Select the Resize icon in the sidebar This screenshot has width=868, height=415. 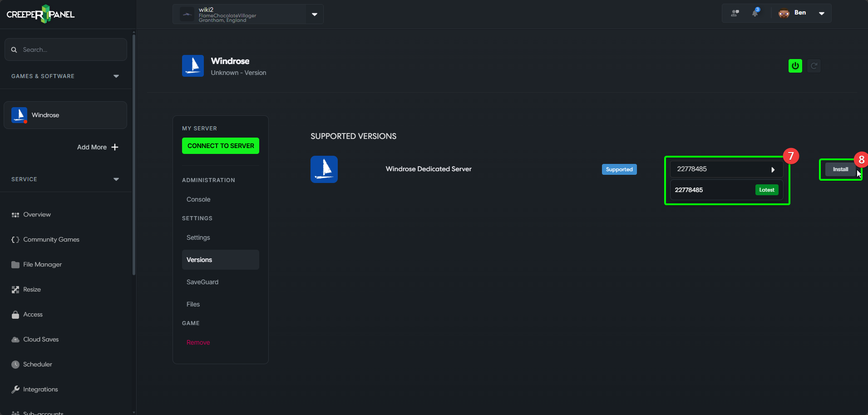[15, 289]
